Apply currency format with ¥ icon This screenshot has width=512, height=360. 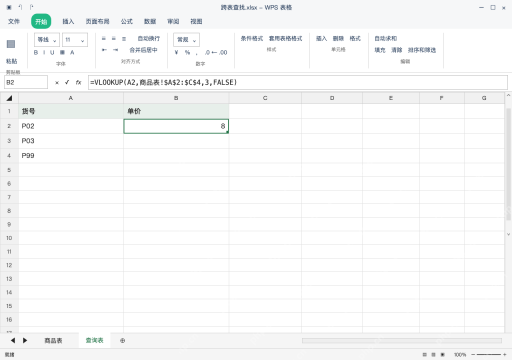[x=177, y=52]
